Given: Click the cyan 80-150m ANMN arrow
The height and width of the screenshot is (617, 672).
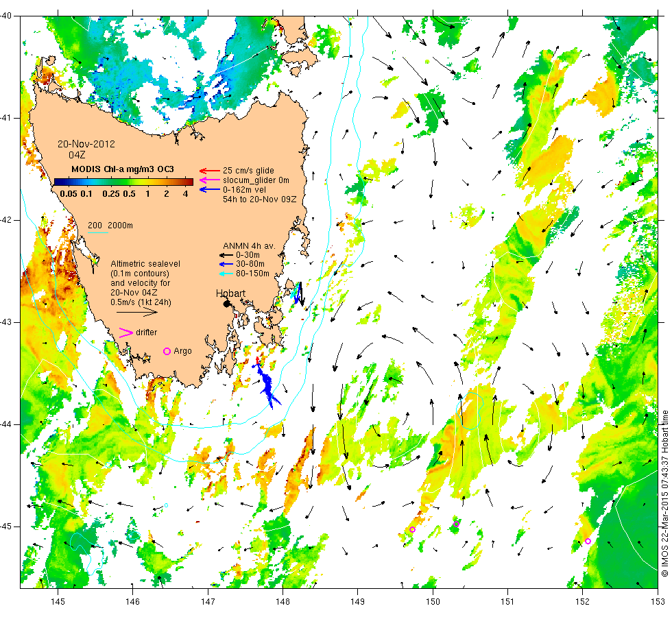Looking at the screenshot, I should pyautogui.click(x=226, y=274).
